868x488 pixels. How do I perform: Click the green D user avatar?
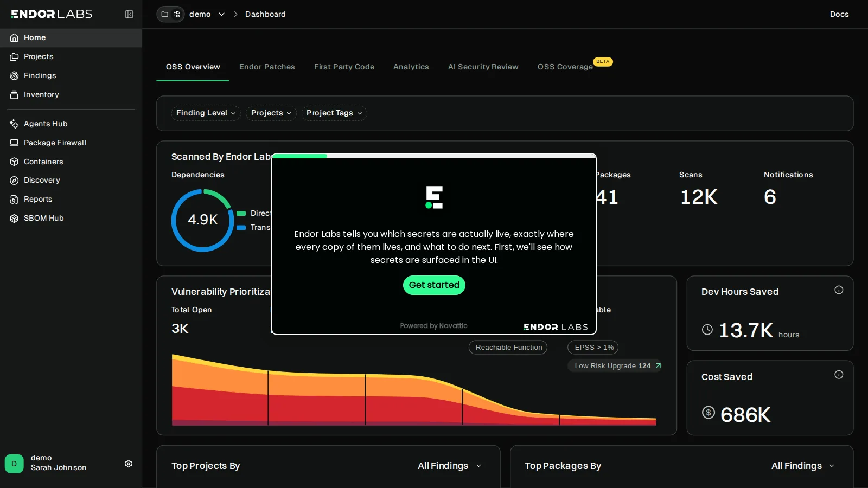coord(14,464)
